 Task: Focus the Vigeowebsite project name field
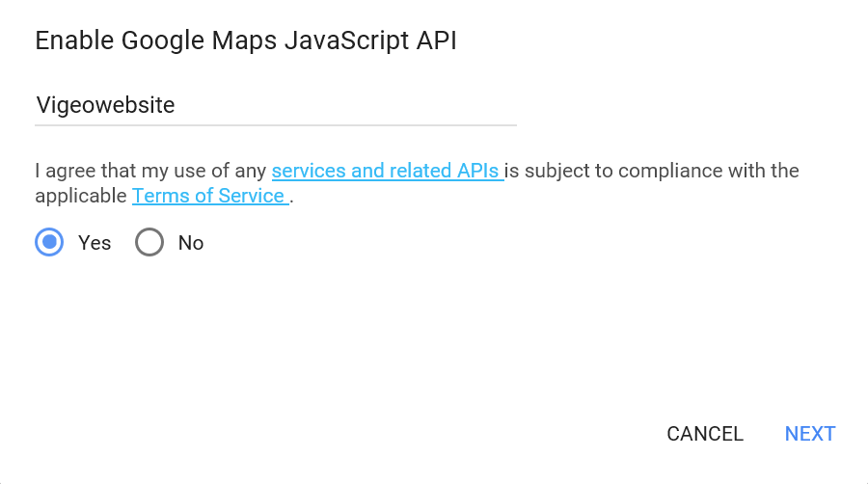276,105
